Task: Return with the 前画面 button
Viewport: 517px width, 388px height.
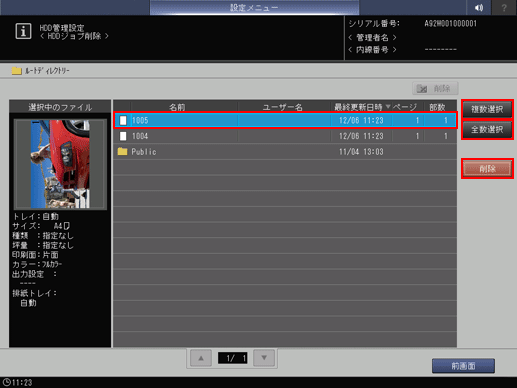Action: click(463, 366)
